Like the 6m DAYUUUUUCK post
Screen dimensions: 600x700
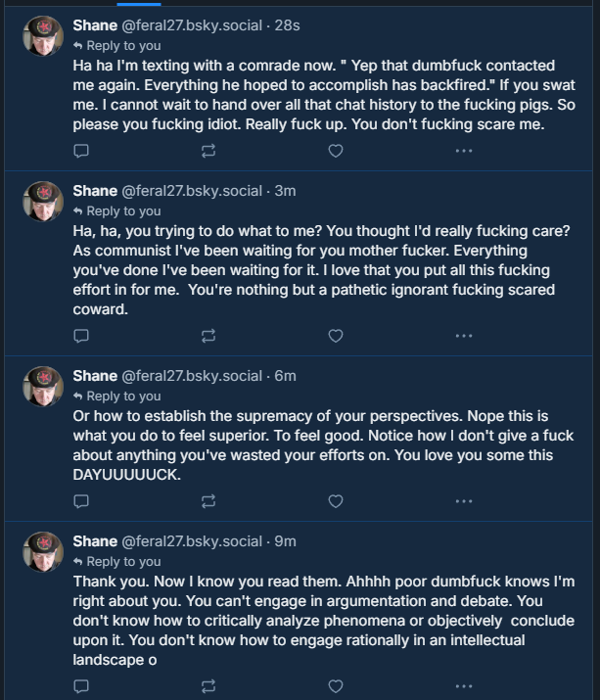click(x=335, y=501)
